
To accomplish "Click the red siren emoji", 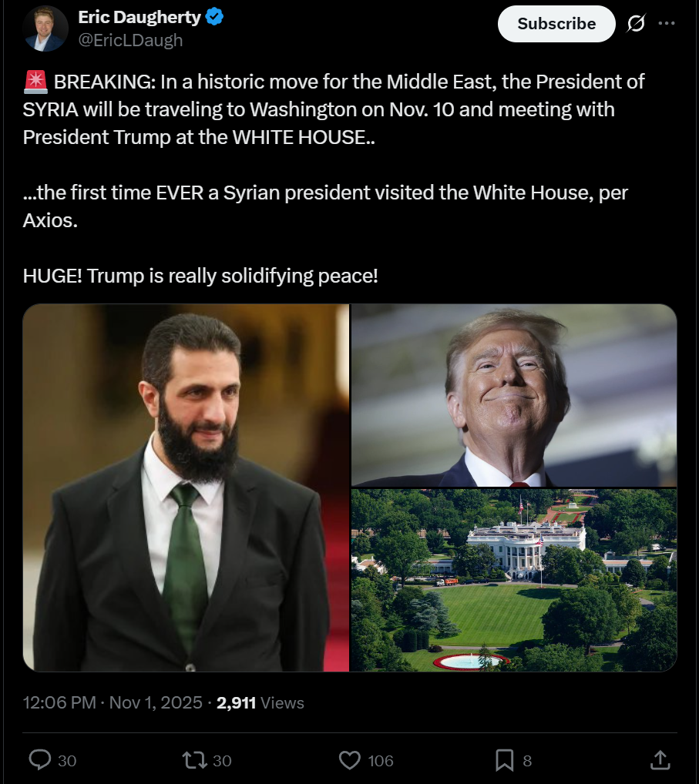I will pyautogui.click(x=35, y=82).
